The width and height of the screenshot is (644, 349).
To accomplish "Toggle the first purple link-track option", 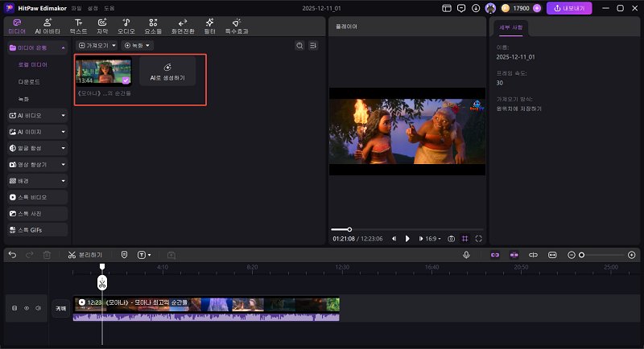I will (x=495, y=255).
